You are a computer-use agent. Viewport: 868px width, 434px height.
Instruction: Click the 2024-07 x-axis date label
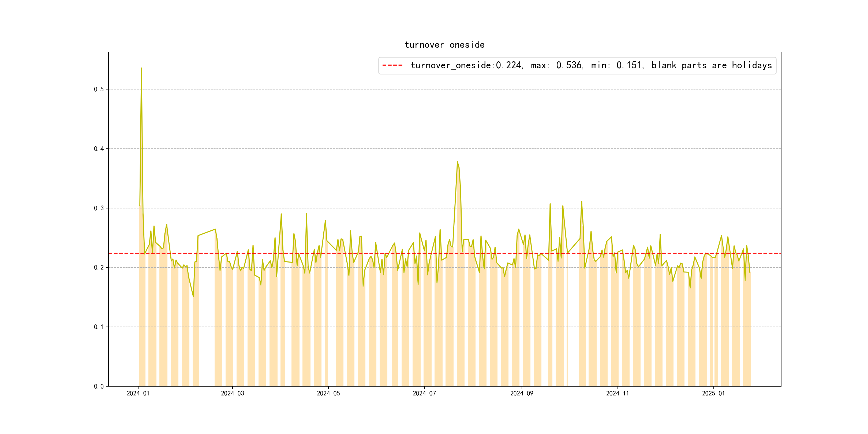424,394
